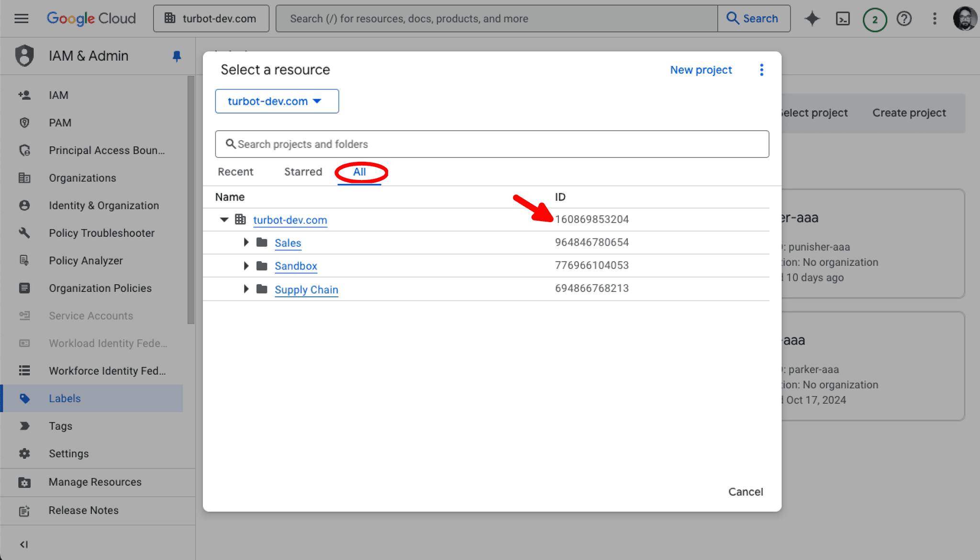980x560 pixels.
Task: Open the help question mark icon
Action: click(x=904, y=19)
